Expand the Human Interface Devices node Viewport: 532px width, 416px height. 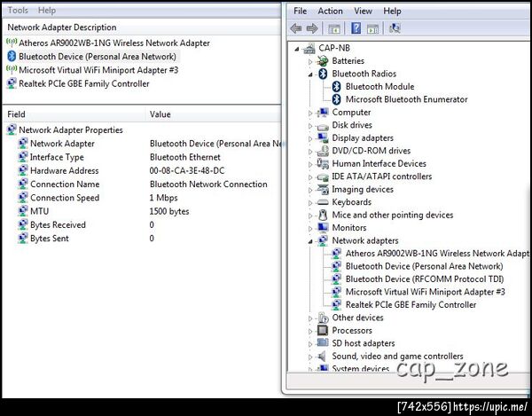point(310,165)
